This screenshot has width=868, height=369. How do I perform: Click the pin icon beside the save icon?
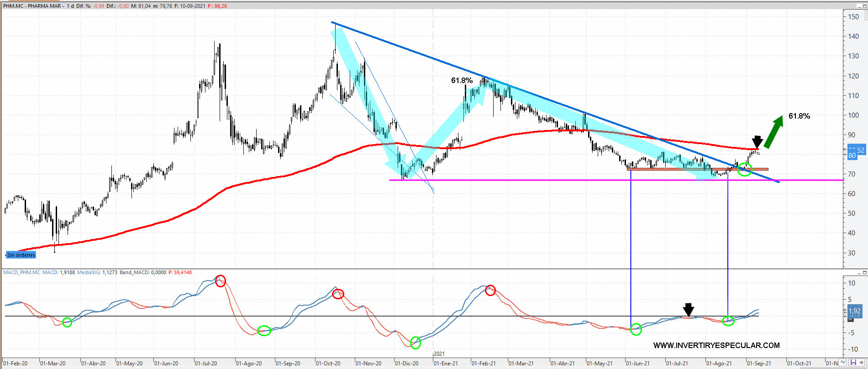point(862,363)
